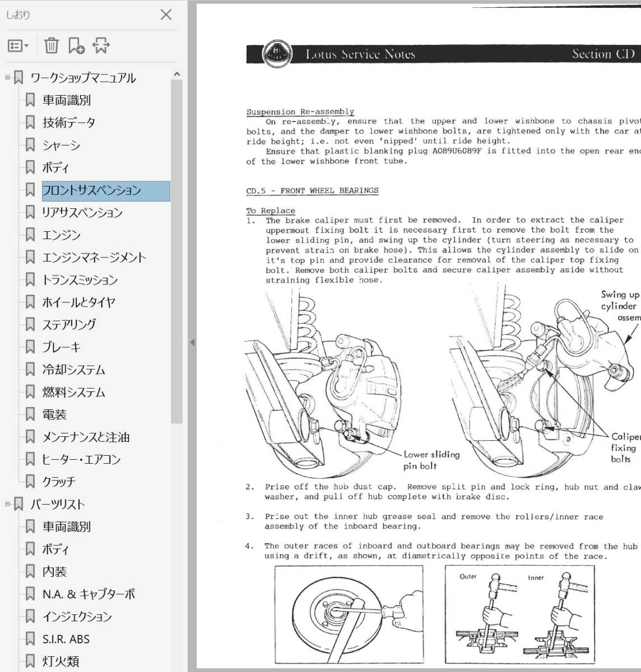This screenshot has height=672, width=641.
Task: Open the 技術データ bookmark
Action: pos(69,123)
